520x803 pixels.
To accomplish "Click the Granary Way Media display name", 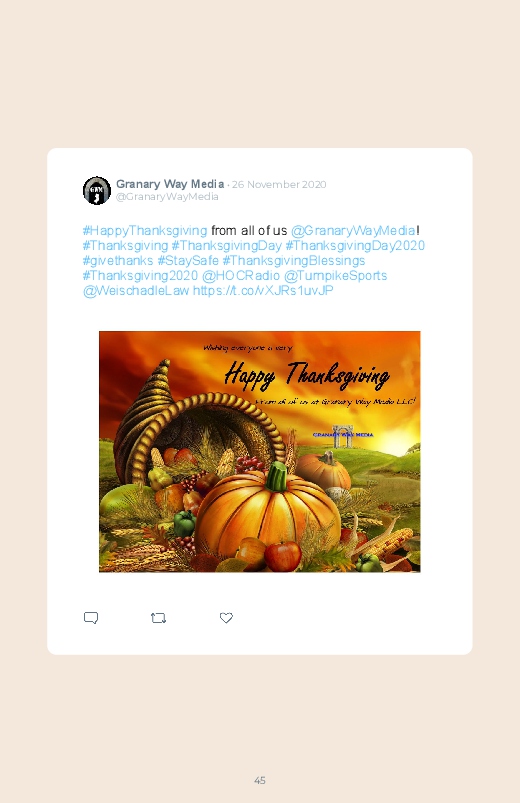I will click(170, 184).
